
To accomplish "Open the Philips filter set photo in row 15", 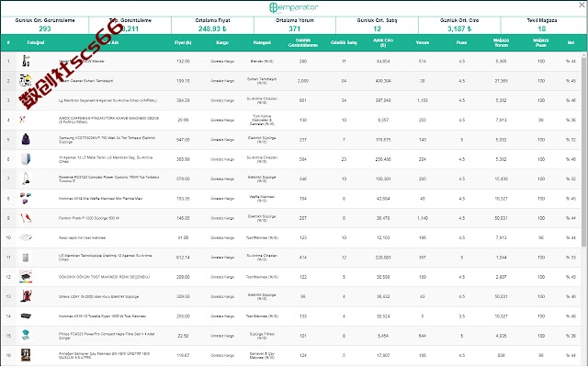I will (x=26, y=335).
